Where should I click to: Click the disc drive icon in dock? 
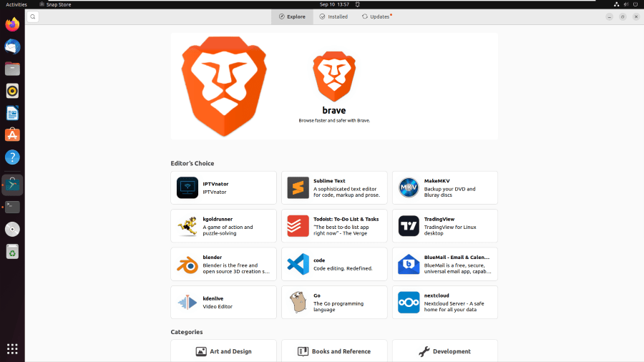pos(12,230)
